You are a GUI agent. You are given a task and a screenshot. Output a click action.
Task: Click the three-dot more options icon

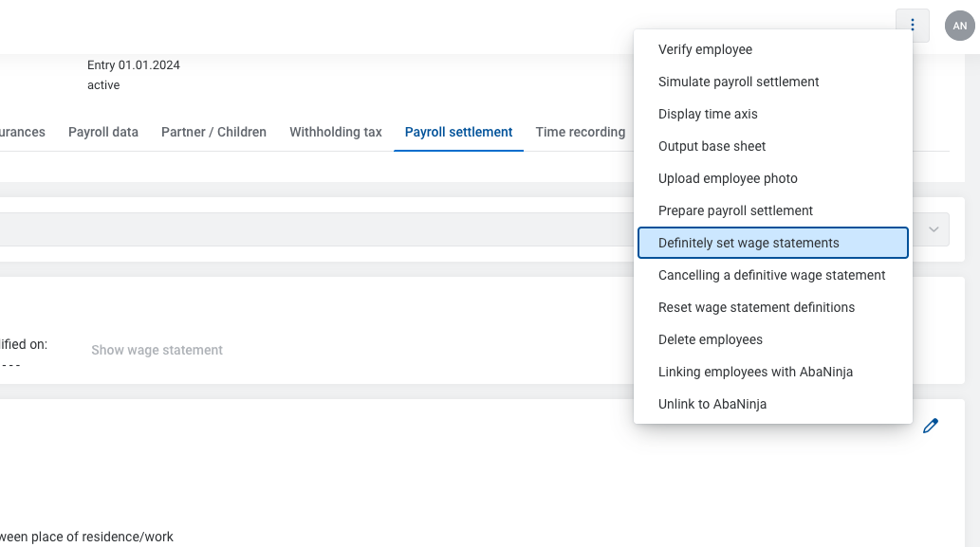click(x=912, y=26)
